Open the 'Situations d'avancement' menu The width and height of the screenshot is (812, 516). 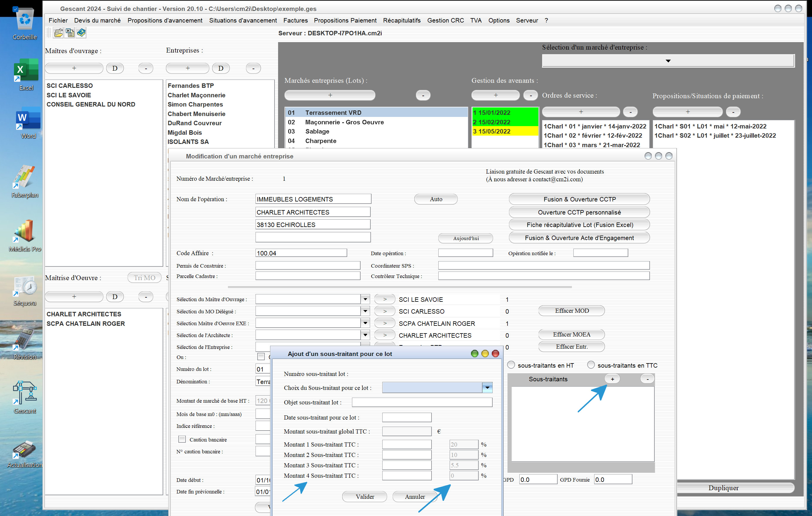(243, 20)
